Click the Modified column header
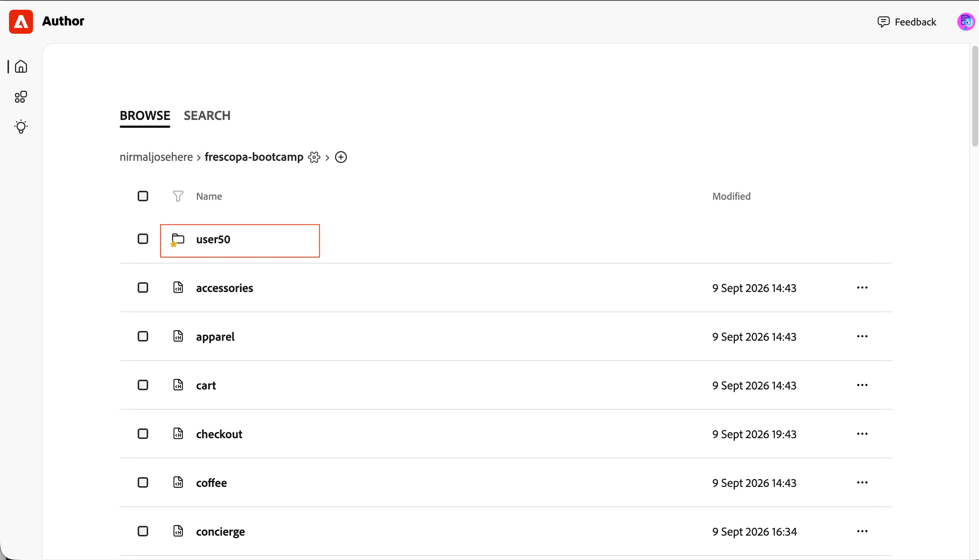Viewport: 979px width, 560px height. tap(731, 196)
